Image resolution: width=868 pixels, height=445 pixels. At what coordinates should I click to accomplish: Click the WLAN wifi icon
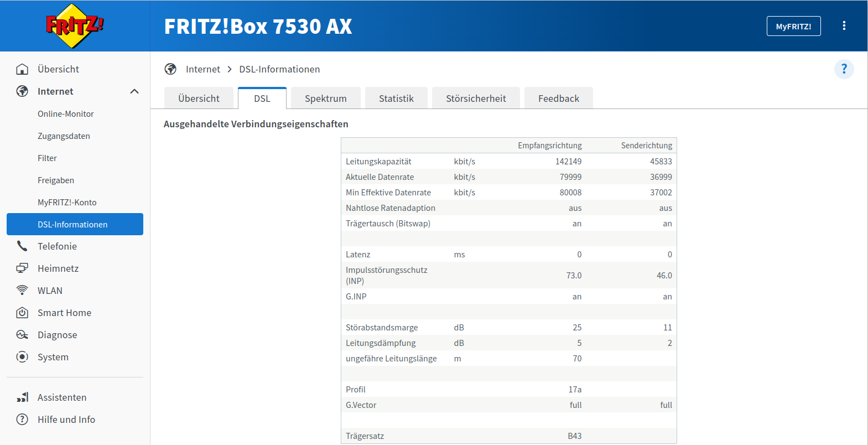click(22, 291)
